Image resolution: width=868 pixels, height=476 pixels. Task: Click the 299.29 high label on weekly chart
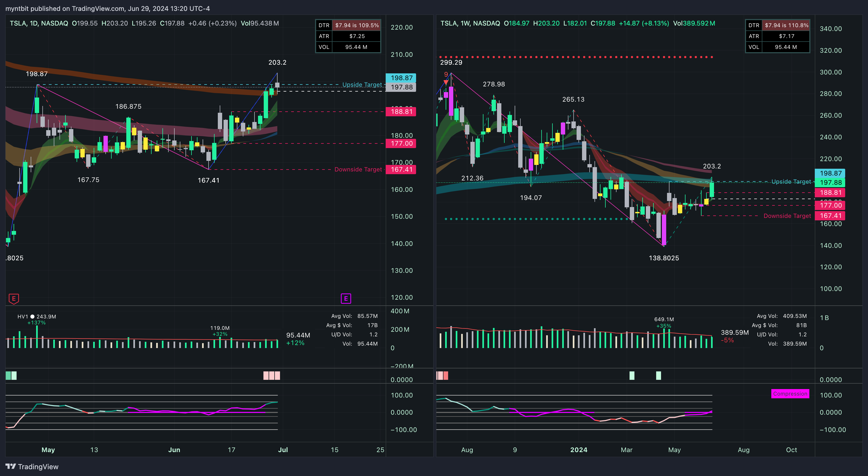point(451,62)
